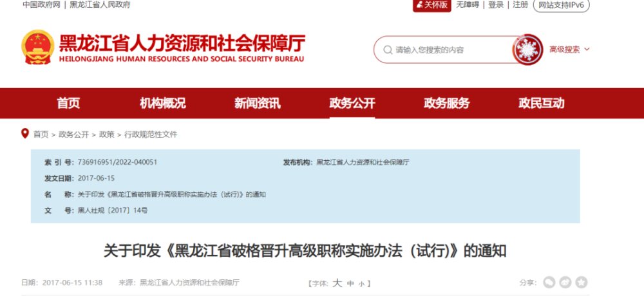Image resolution: width=644 pixels, height=296 pixels.
Task: Click the 名称 field document title in info box
Action: (172, 194)
